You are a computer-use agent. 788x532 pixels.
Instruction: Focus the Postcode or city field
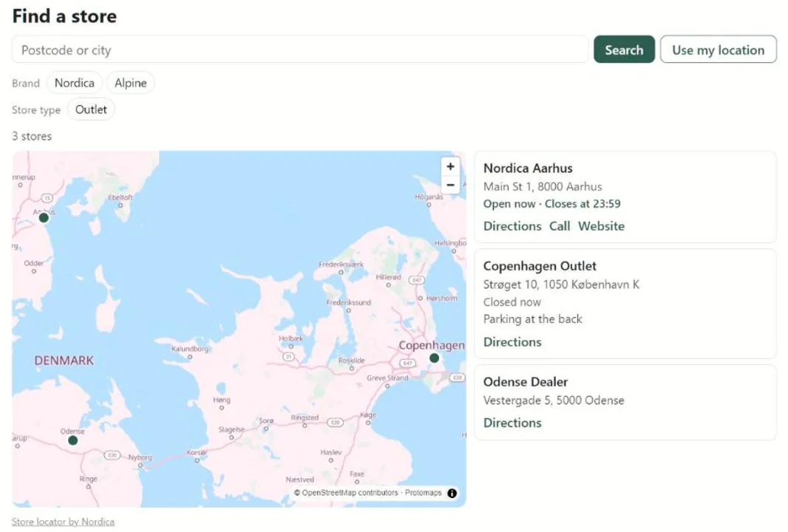pyautogui.click(x=300, y=50)
